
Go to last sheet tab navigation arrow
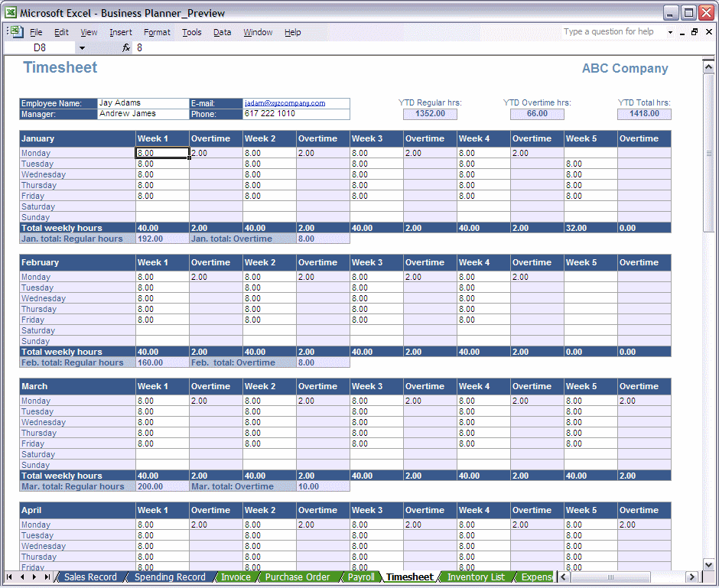(x=47, y=577)
